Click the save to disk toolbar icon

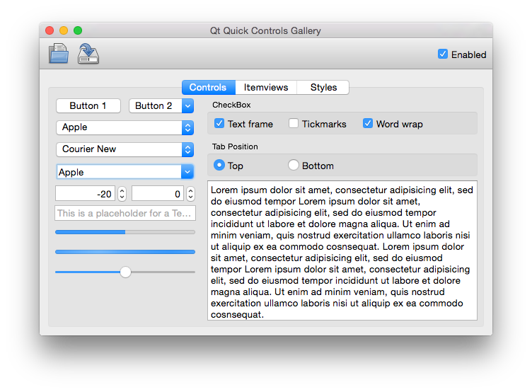click(88, 54)
